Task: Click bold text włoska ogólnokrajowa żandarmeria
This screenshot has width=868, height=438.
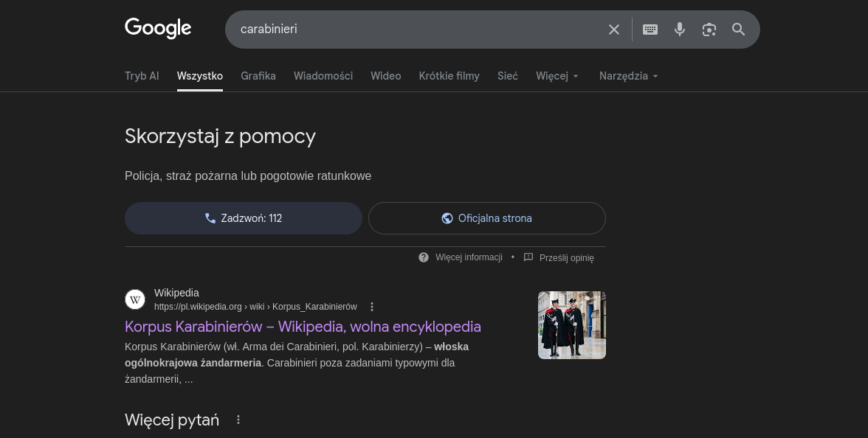Action: [297, 355]
